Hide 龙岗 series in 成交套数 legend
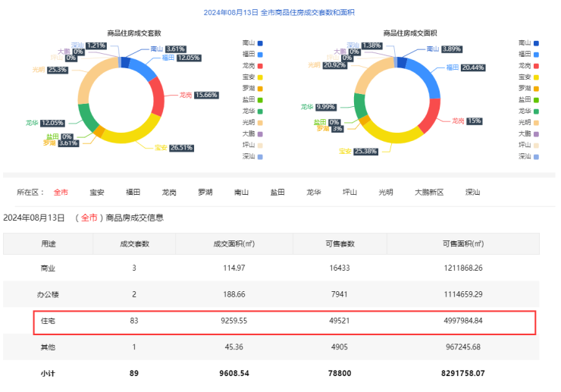This screenshot has width=561, height=392. [x=252, y=66]
